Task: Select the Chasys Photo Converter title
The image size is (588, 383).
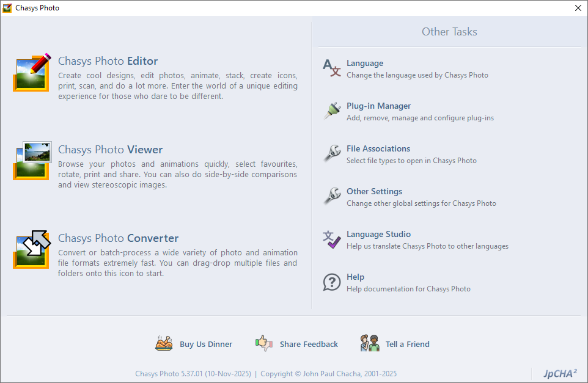Action: point(118,238)
